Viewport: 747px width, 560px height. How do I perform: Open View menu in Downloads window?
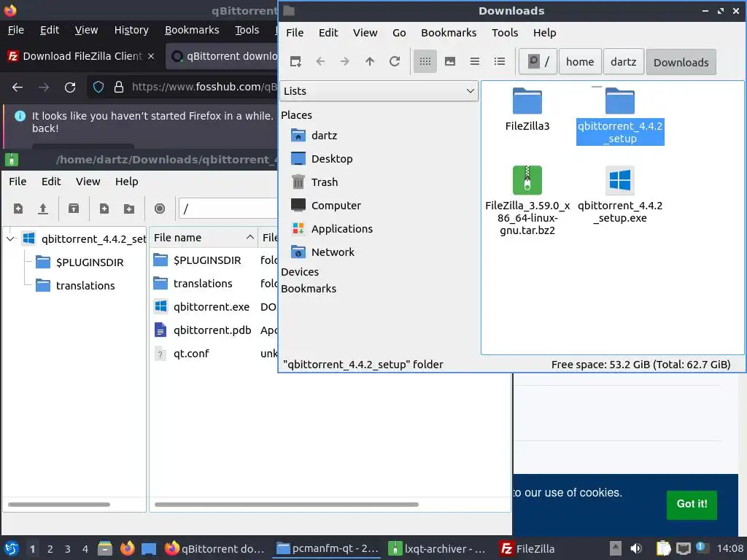click(365, 33)
